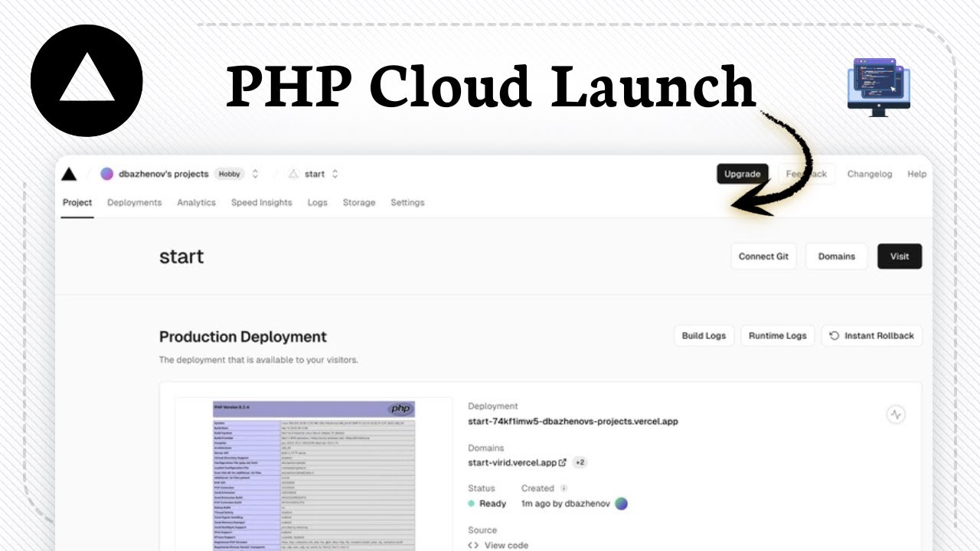This screenshot has width=980, height=551.
Task: Click the dbazhenov's projects avatar icon
Action: (107, 174)
